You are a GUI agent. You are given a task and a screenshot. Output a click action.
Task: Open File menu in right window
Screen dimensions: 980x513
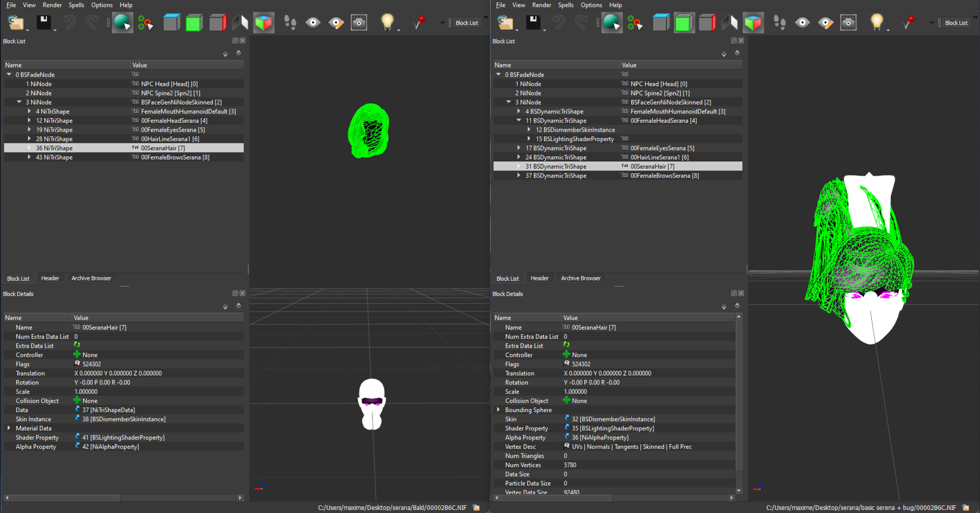(501, 5)
